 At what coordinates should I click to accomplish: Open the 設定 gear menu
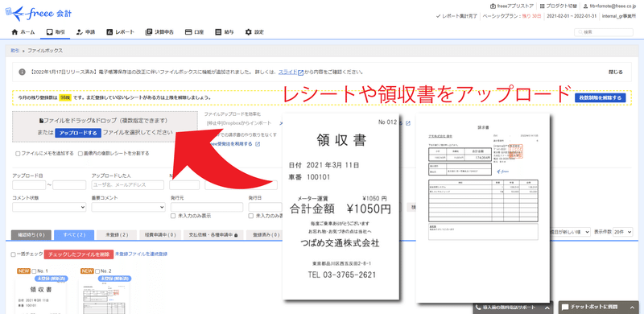(254, 32)
